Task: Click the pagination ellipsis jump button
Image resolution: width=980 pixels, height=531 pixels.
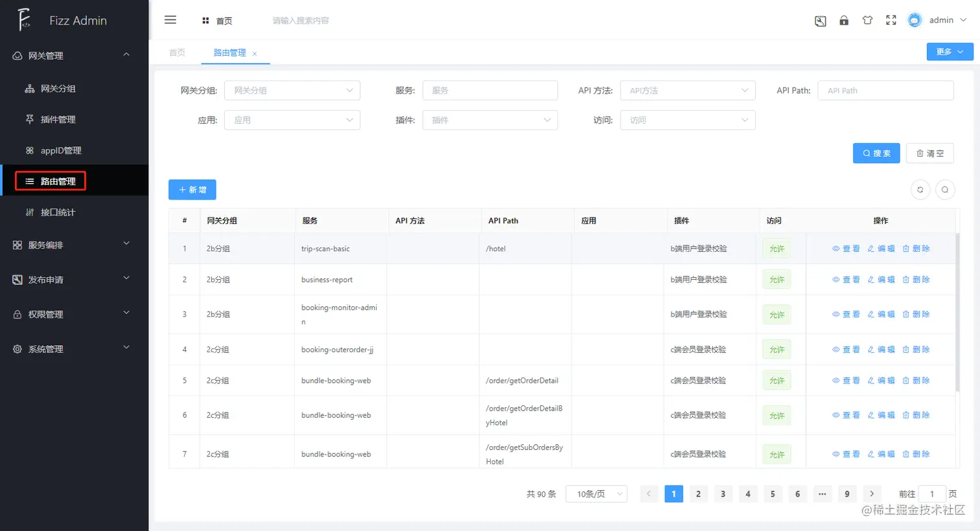Action: point(822,494)
